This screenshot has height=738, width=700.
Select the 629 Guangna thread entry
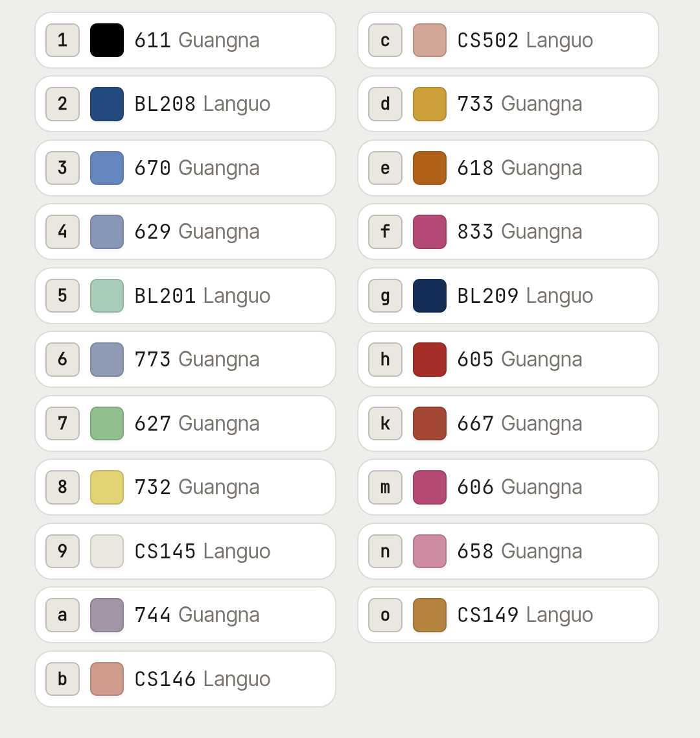[x=185, y=232]
